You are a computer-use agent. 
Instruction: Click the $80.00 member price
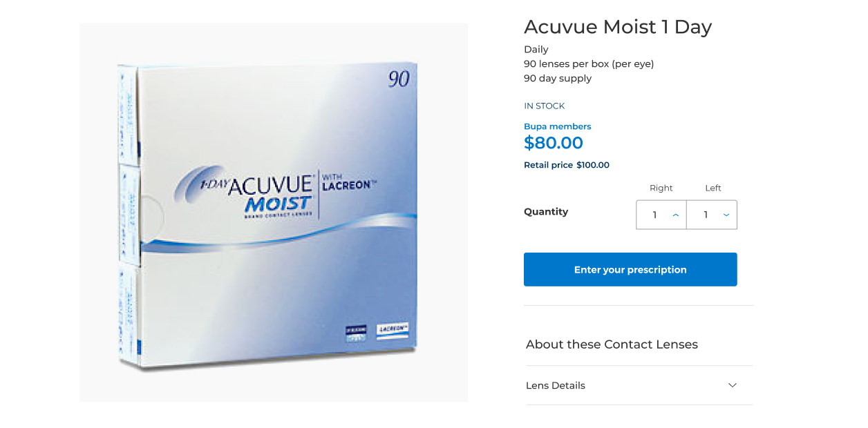coord(554,143)
